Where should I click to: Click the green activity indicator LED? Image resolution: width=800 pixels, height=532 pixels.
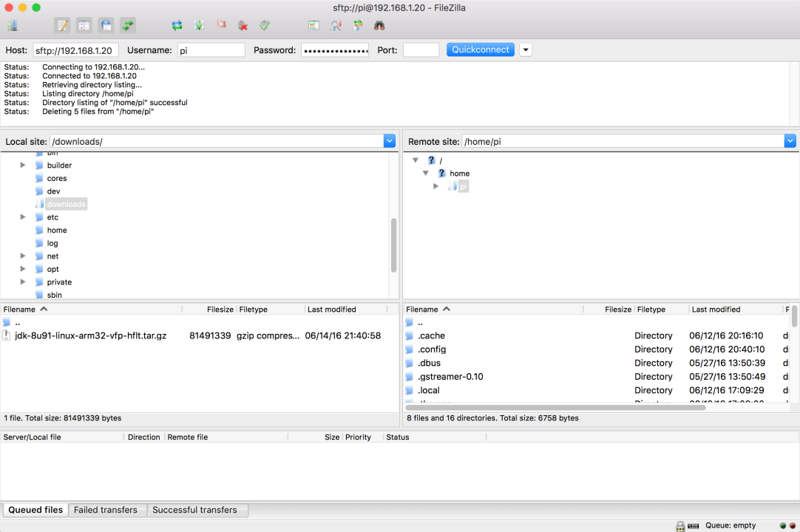pos(783,526)
